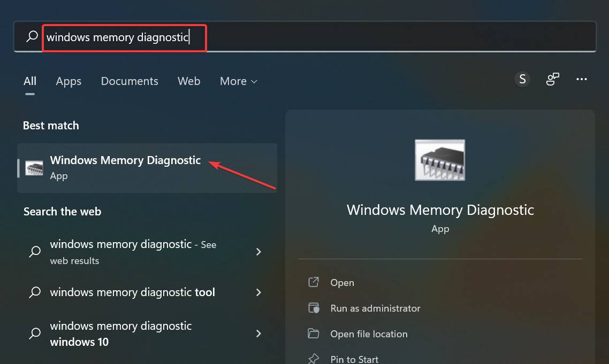Expand the More dropdown filter
Viewport: 609px width, 364px height.
pyautogui.click(x=239, y=81)
